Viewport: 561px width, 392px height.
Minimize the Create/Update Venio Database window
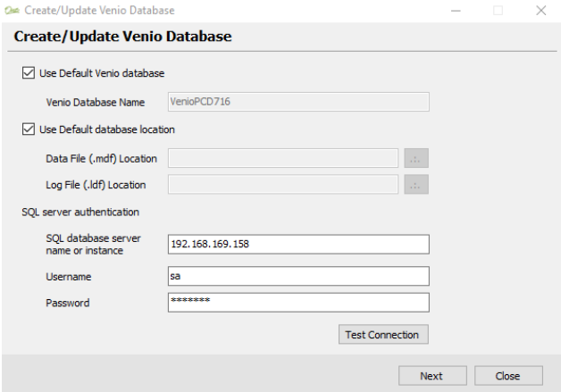click(x=456, y=11)
